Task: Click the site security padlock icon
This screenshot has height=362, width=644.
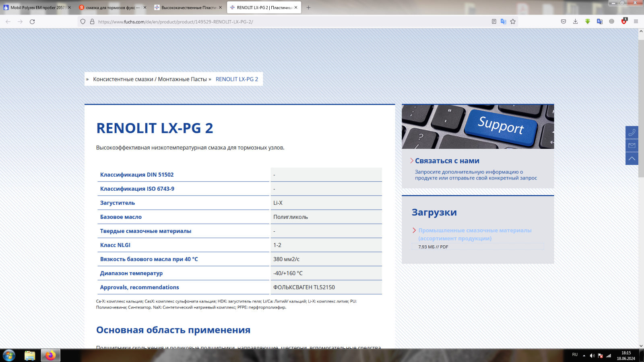Action: click(x=92, y=22)
